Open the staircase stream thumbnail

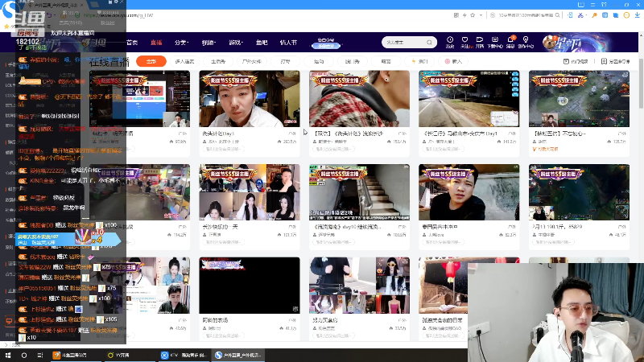pos(359,192)
